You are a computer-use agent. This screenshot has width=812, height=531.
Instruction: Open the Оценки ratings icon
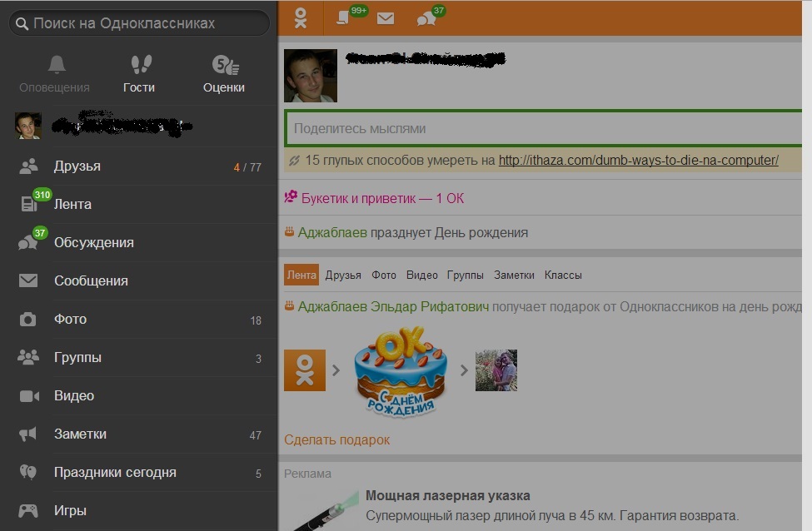pyautogui.click(x=225, y=65)
